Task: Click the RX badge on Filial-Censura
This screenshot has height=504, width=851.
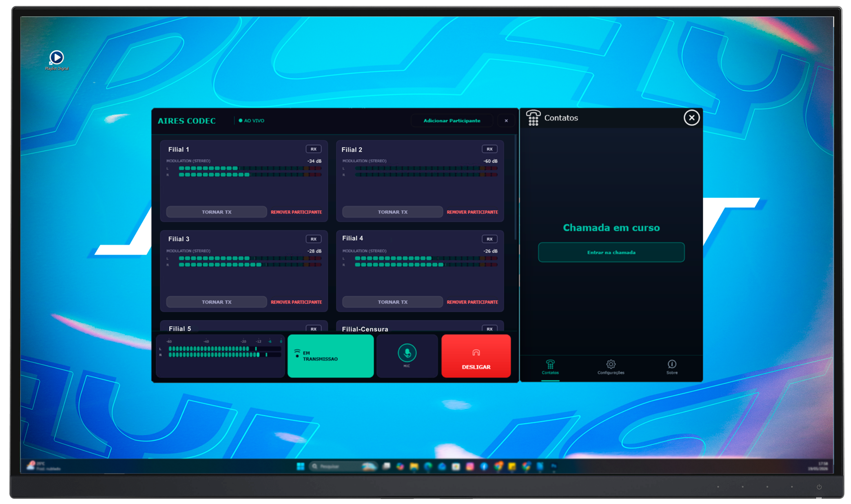Action: pos(490,328)
